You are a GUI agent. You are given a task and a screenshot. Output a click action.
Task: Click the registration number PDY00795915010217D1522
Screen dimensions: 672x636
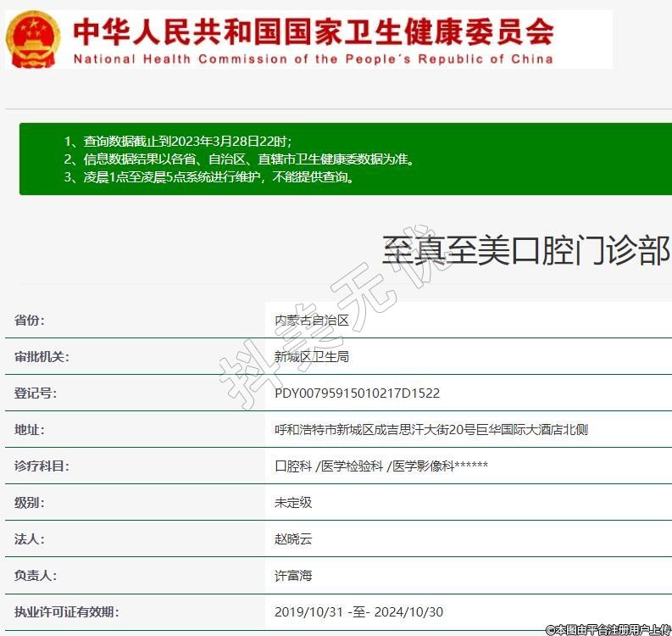point(357,393)
